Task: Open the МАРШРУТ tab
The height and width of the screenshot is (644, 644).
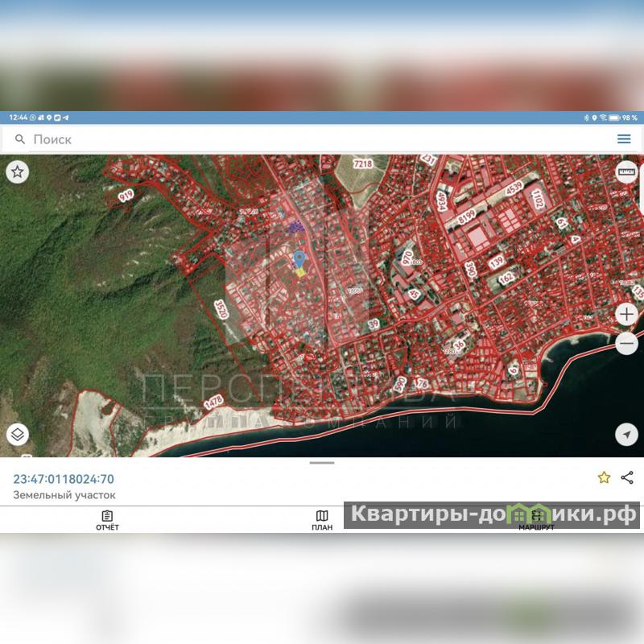Action: (x=536, y=520)
